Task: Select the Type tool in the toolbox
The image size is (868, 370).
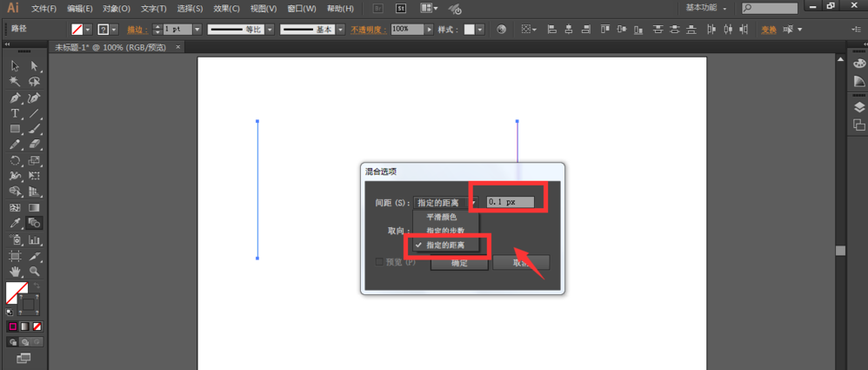Action: coord(15,114)
